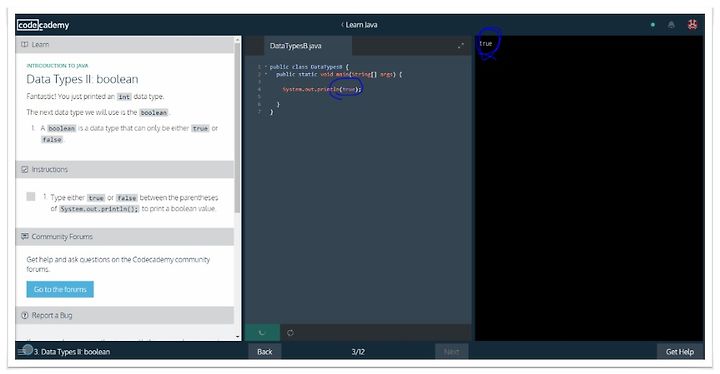
Task: Click the 3/12 progress indicator
Action: pos(358,352)
